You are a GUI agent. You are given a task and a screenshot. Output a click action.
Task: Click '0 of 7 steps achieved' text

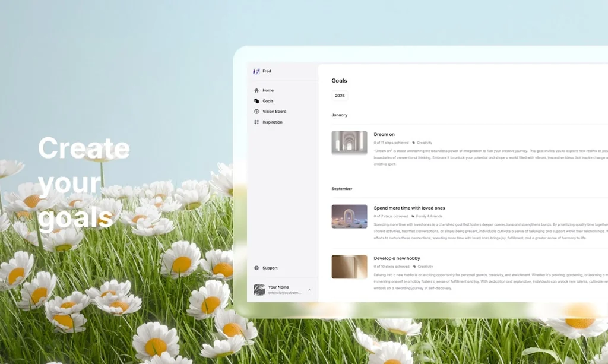click(x=391, y=216)
